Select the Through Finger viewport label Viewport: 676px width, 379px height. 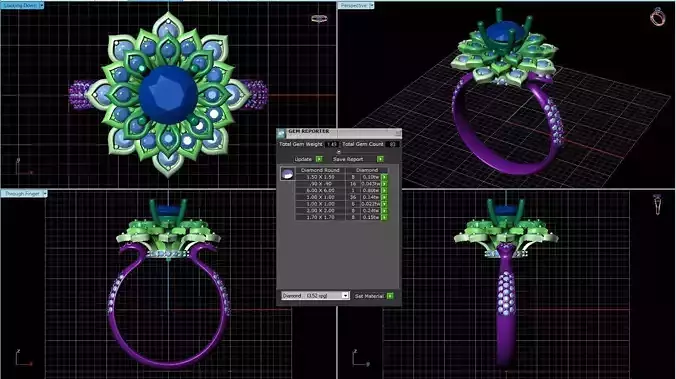coord(22,194)
